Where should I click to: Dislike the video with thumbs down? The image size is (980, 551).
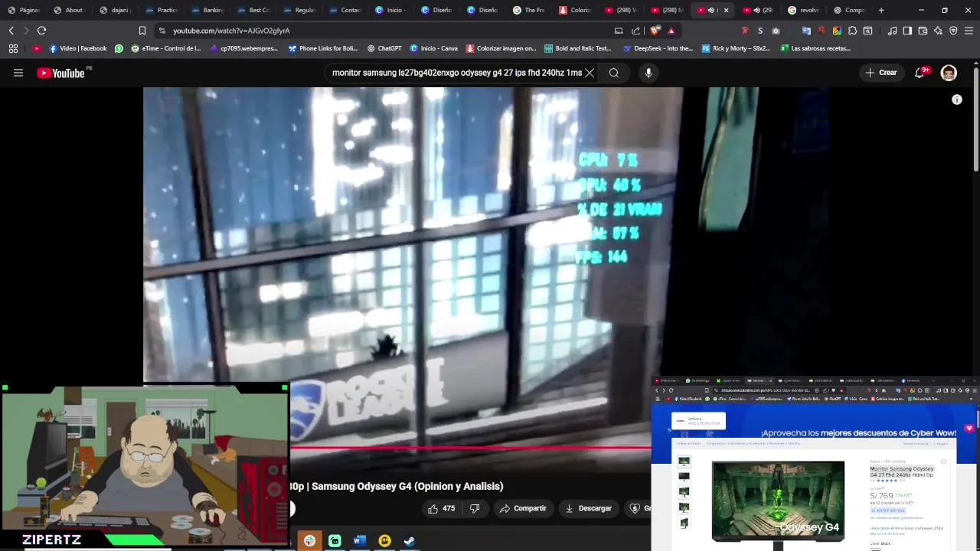[x=475, y=508]
